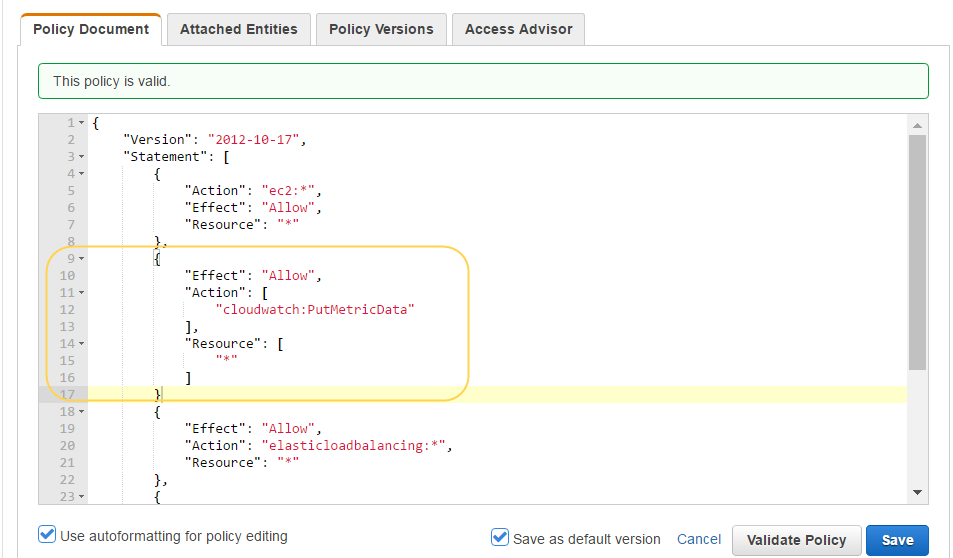This screenshot has width=953, height=558.
Task: Uncheck Save as default version
Action: (x=501, y=538)
